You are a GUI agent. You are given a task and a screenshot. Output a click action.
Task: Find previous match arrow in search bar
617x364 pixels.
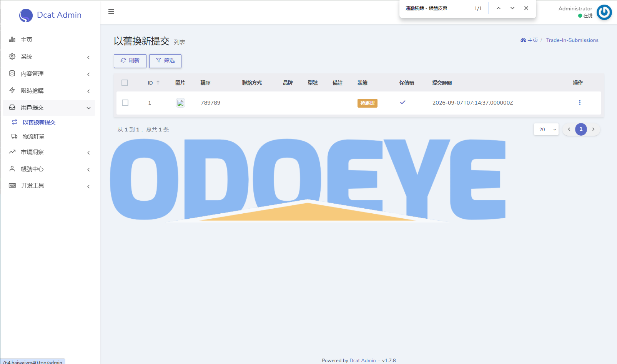(499, 8)
